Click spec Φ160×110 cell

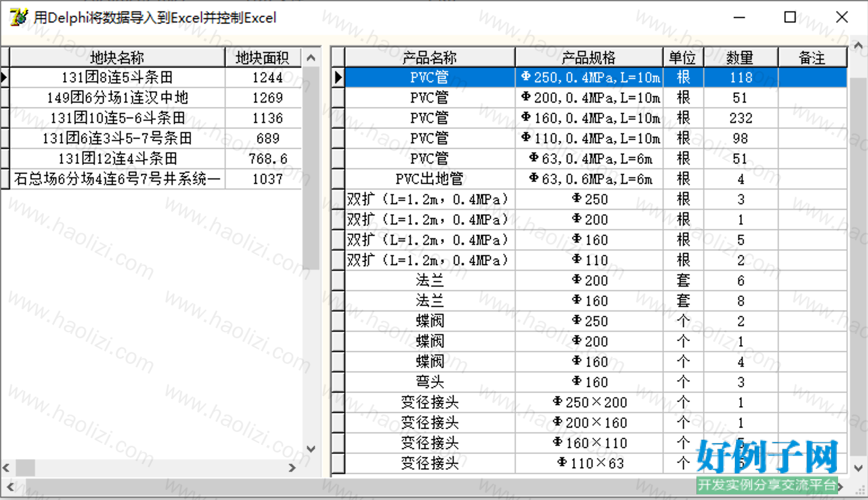click(589, 443)
